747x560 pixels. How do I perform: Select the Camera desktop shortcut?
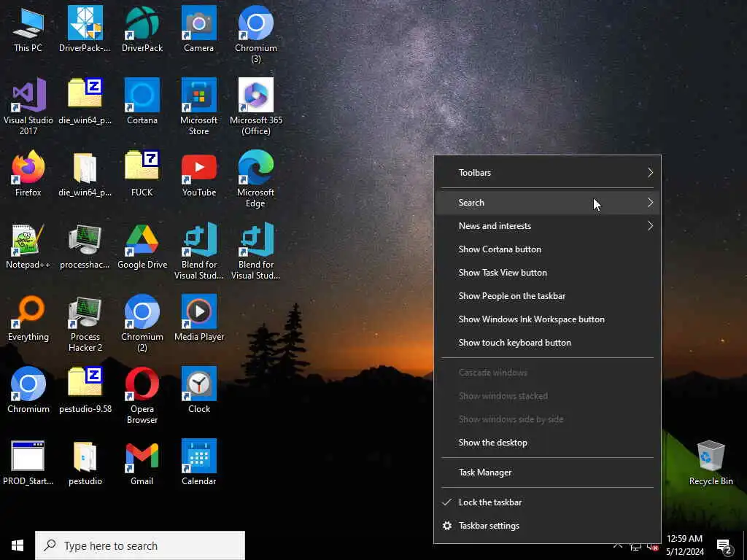[x=198, y=29]
